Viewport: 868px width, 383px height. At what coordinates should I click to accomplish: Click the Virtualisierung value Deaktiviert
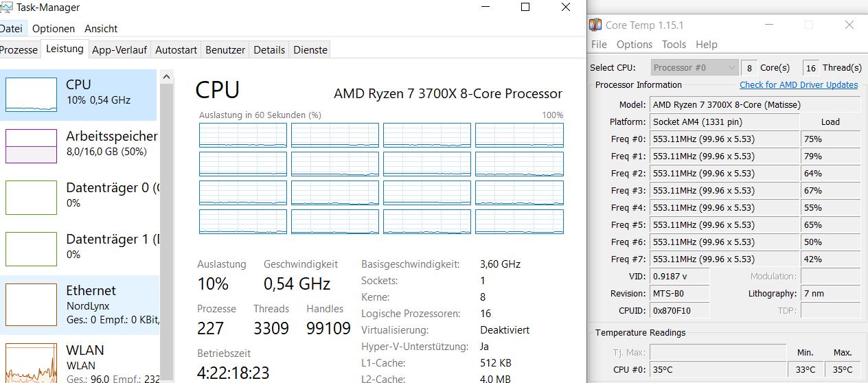coord(505,330)
